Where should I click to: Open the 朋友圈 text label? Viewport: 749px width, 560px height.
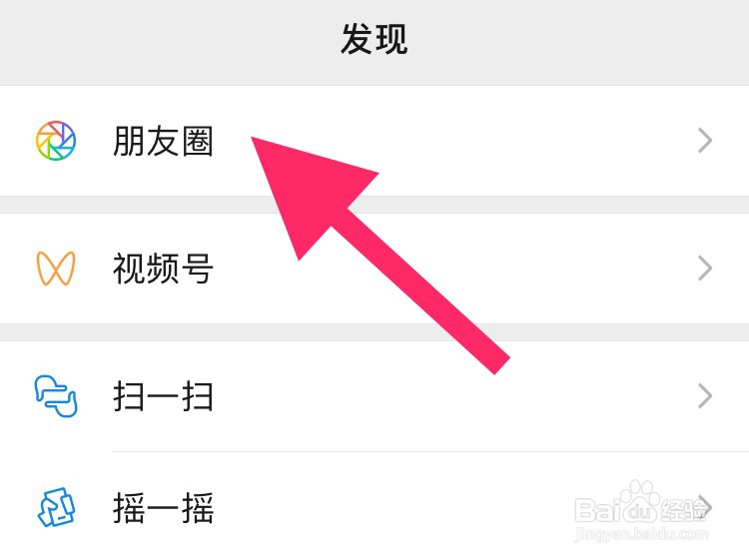pyautogui.click(x=163, y=142)
